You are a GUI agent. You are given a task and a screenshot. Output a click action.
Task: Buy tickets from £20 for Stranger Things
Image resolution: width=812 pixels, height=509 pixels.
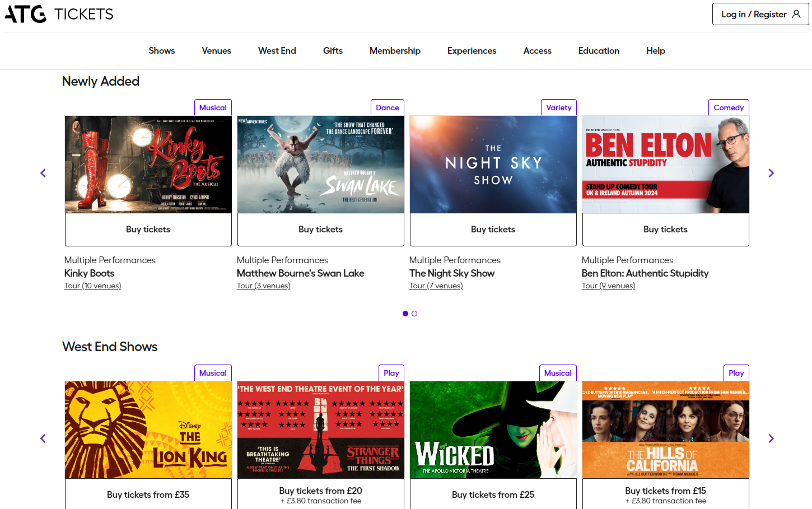click(321, 494)
